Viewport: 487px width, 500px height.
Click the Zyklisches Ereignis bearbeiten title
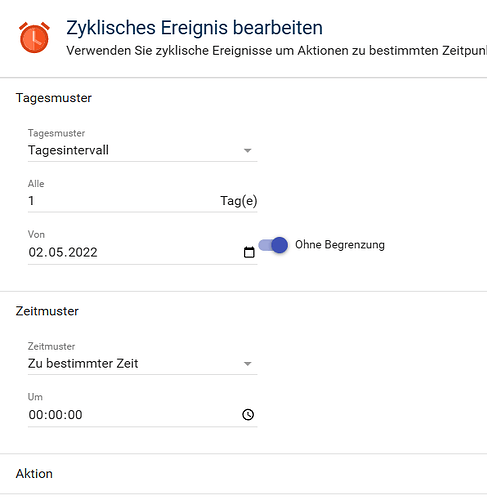tap(194, 28)
